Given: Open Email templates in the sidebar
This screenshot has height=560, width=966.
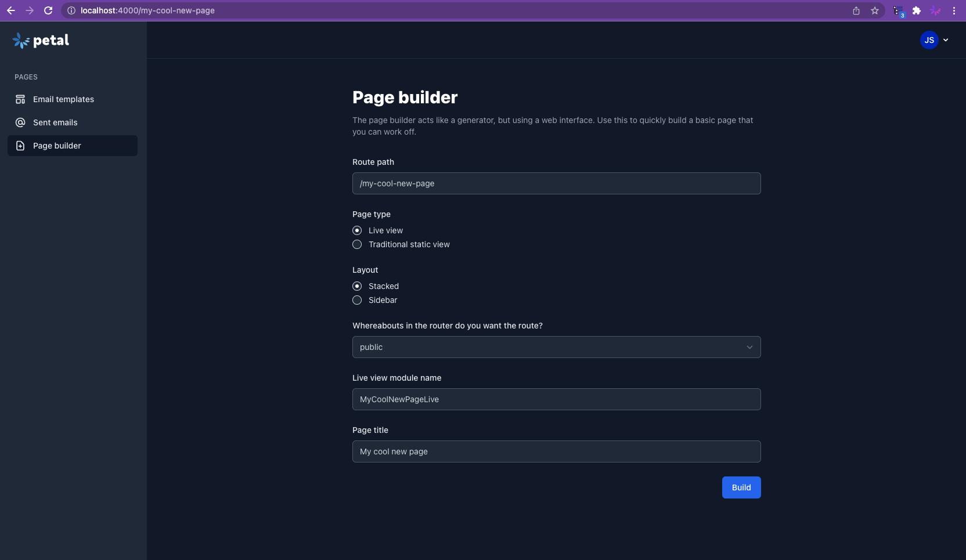Looking at the screenshot, I should (x=73, y=99).
